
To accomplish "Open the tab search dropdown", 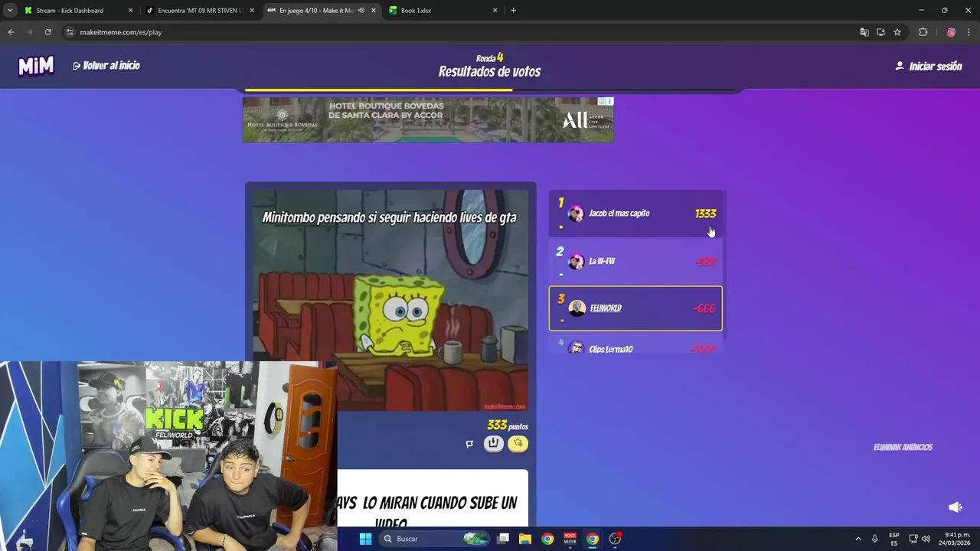I will tap(10, 11).
